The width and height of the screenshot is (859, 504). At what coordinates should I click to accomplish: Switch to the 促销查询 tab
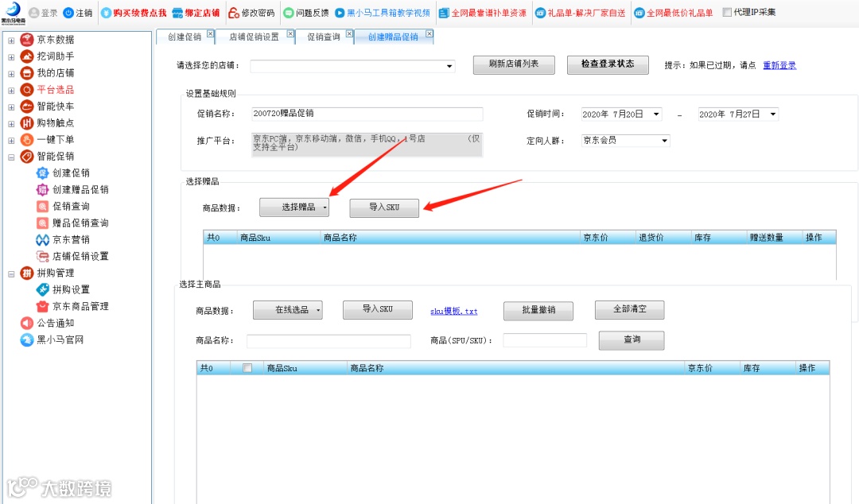(323, 37)
